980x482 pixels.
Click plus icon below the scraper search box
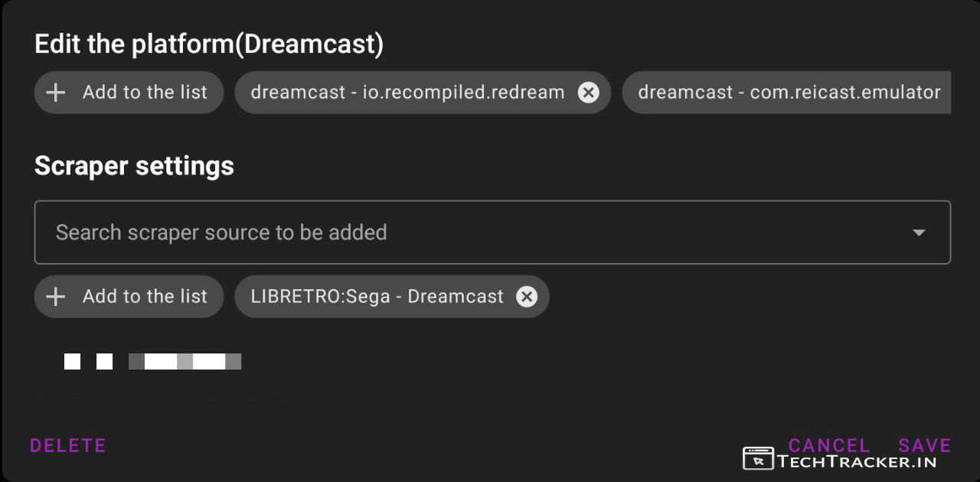56,297
